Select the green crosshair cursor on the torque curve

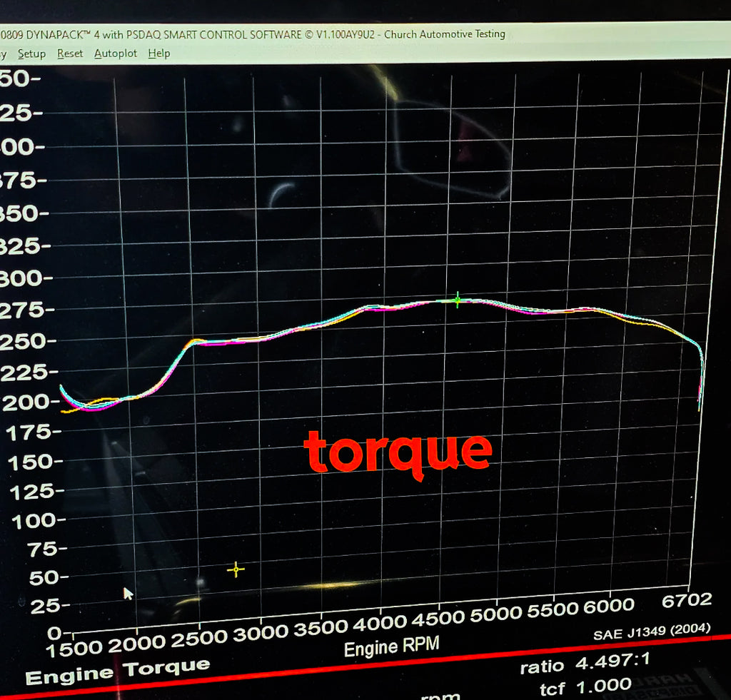pos(456,300)
